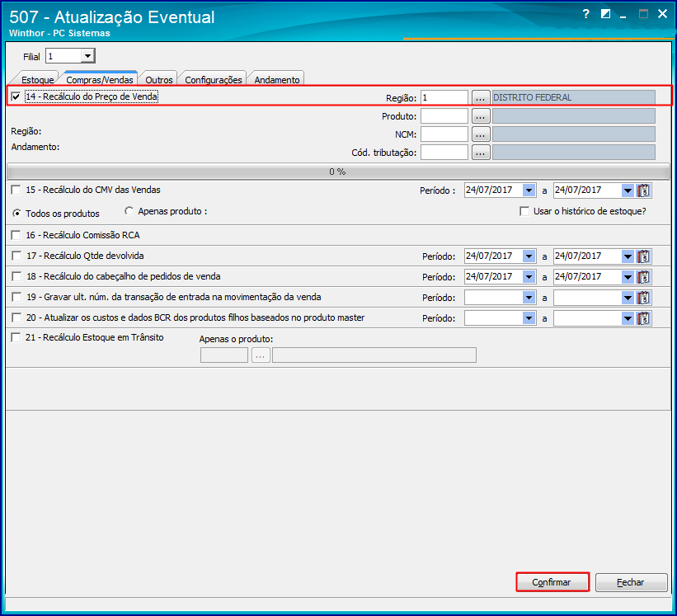Click the Cód. tributação input field
Image resolution: width=677 pixels, height=616 pixels.
[444, 153]
